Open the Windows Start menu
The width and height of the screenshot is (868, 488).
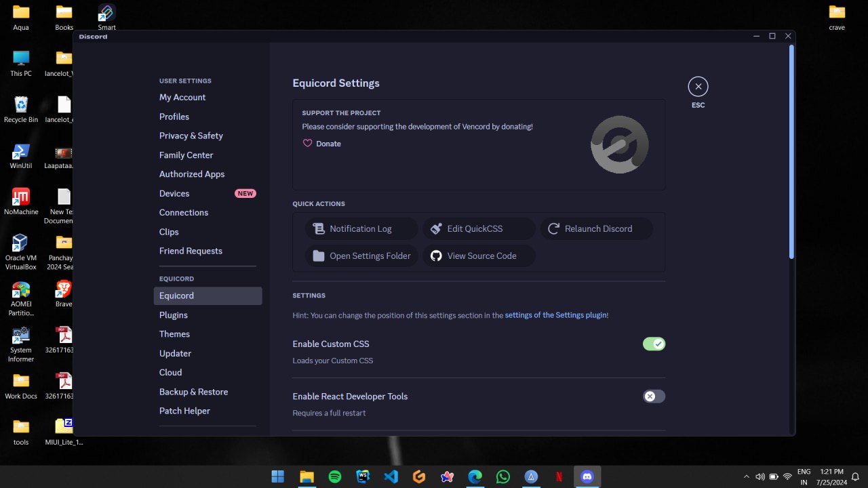tap(278, 476)
